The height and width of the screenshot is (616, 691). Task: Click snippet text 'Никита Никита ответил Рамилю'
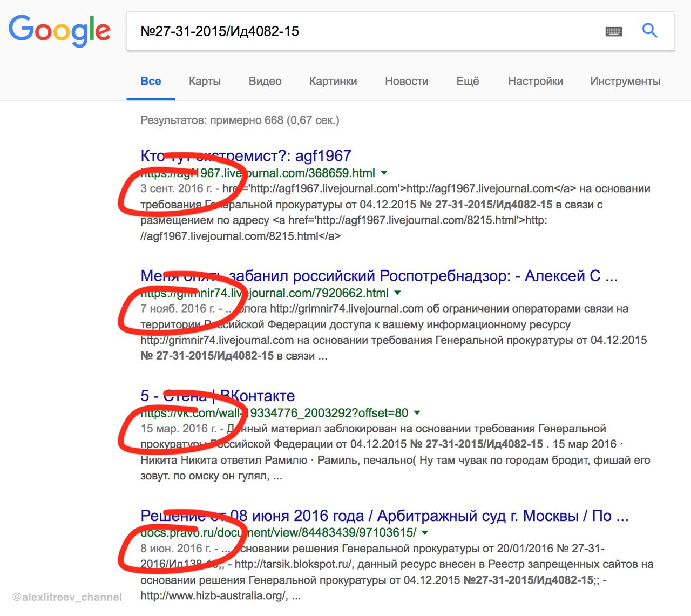tap(224, 461)
